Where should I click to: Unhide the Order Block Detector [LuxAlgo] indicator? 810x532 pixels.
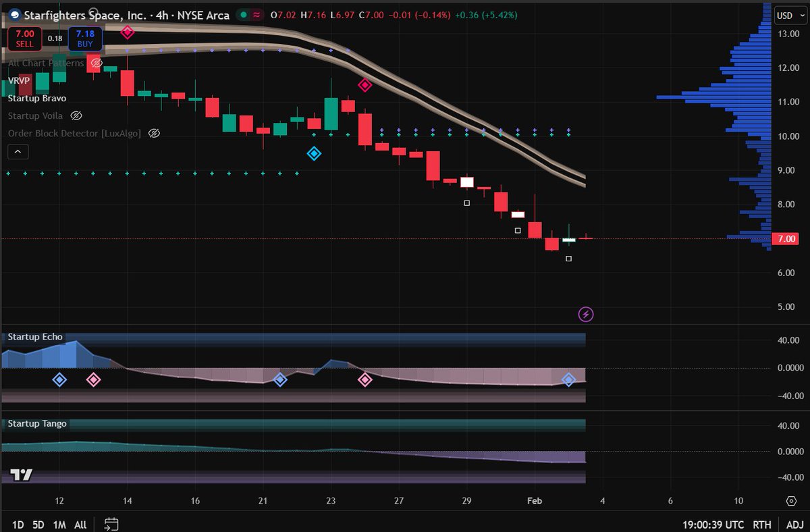(x=155, y=133)
